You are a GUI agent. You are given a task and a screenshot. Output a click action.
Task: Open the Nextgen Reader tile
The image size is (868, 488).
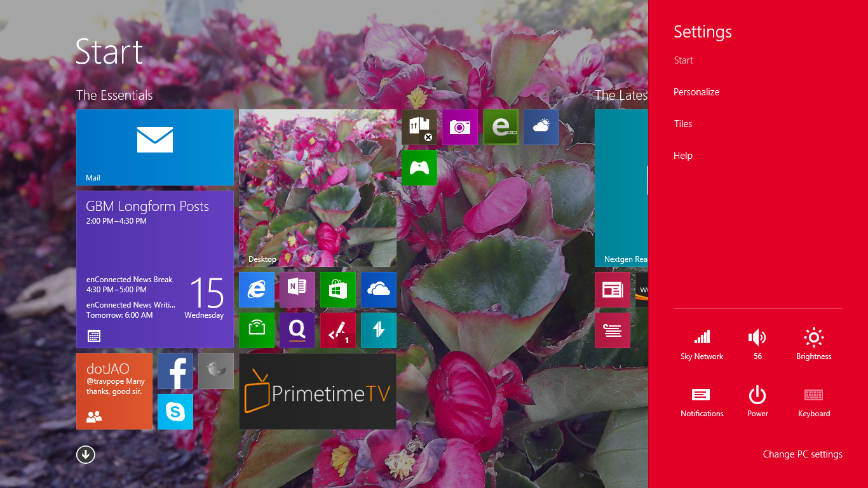[621, 188]
